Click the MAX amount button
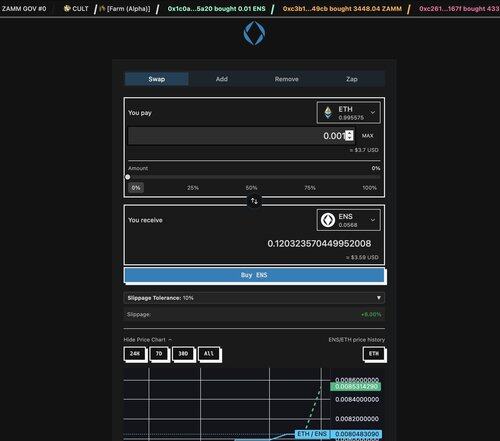Screen dimensions: 500x441 click(368, 136)
